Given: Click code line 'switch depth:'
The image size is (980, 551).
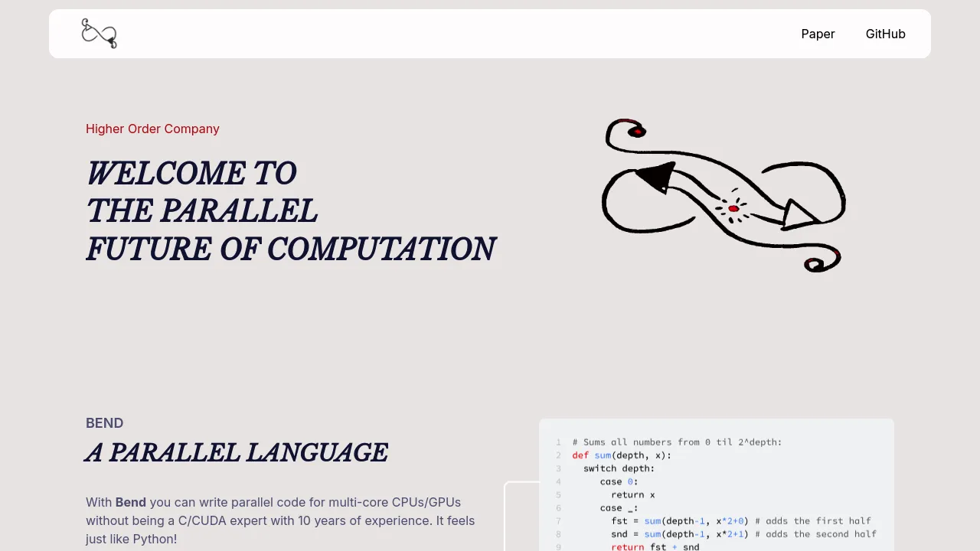Looking at the screenshot, I should pos(619,468).
